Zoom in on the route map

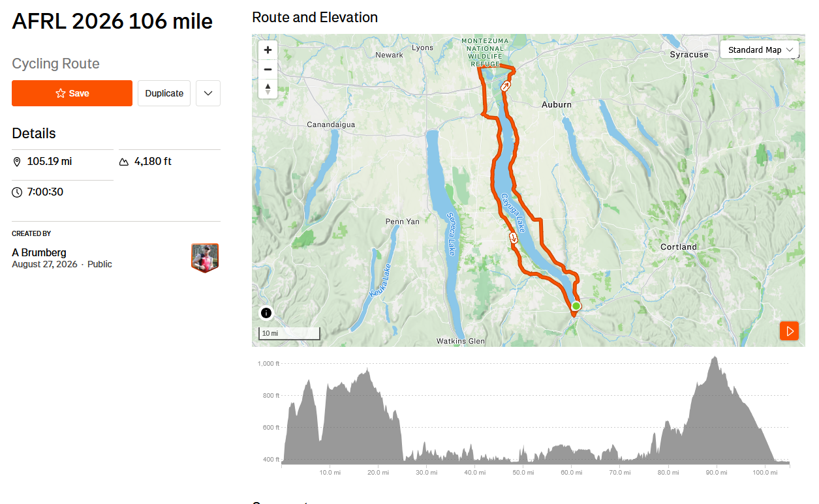pyautogui.click(x=268, y=50)
